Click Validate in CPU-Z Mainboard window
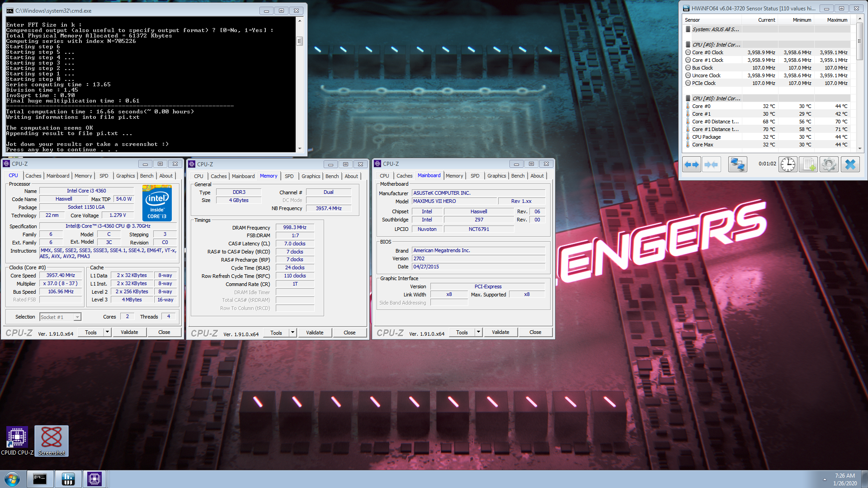 [x=500, y=332]
